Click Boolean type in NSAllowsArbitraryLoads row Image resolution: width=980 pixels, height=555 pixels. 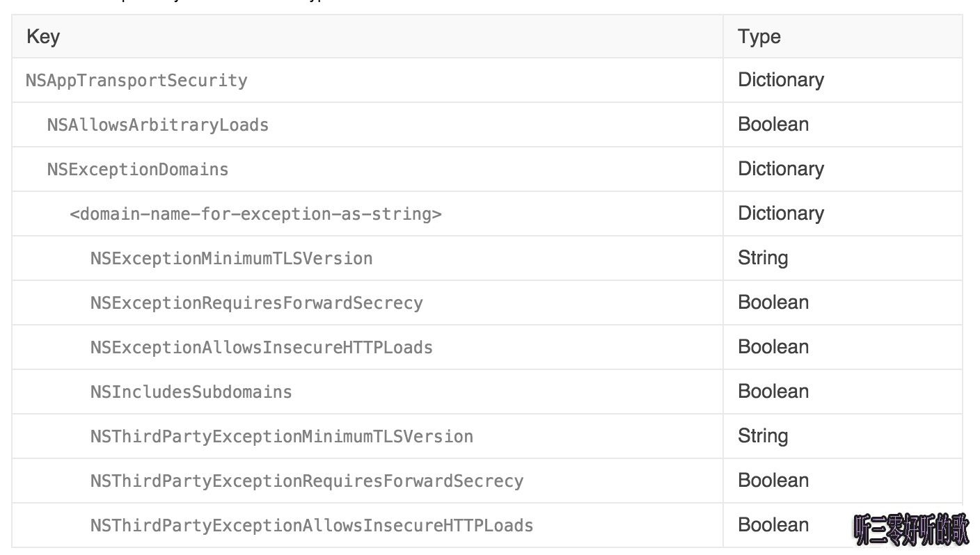click(x=773, y=124)
